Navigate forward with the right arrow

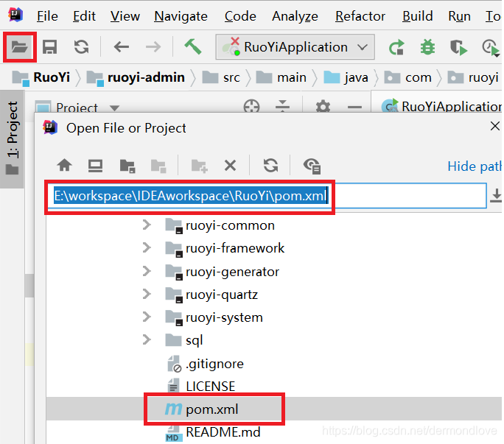point(153,47)
